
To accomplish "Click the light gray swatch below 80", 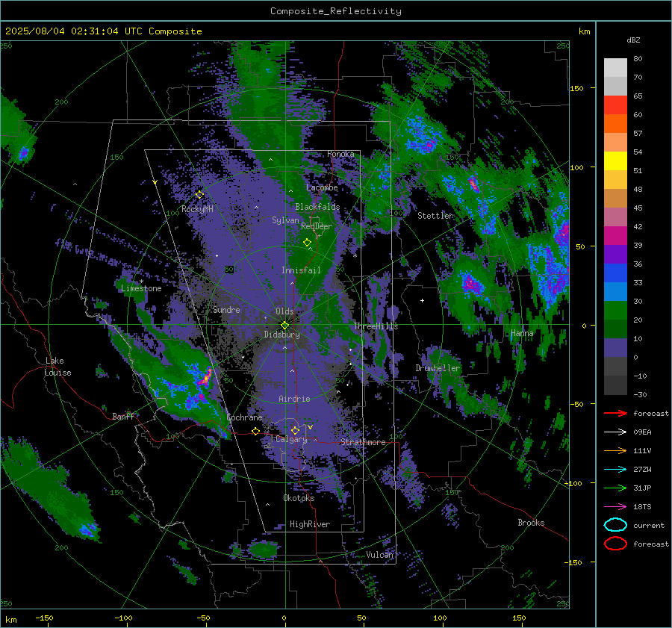I will coord(615,68).
